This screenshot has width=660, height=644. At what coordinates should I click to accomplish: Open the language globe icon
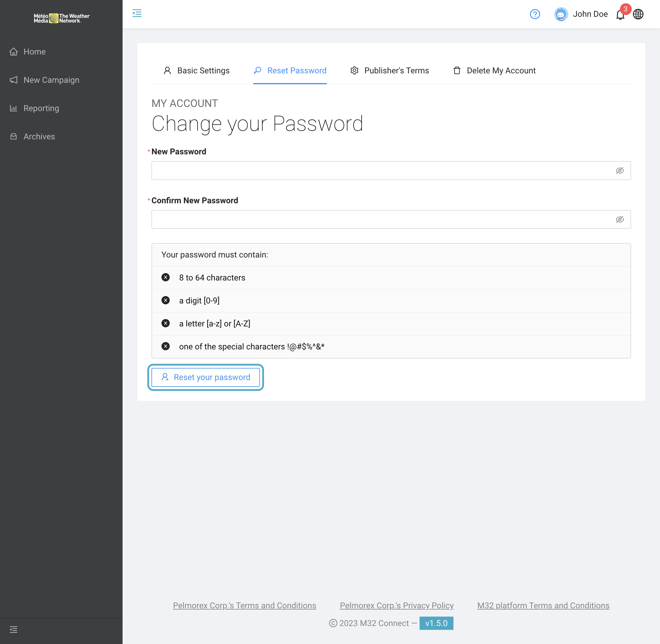coord(638,14)
